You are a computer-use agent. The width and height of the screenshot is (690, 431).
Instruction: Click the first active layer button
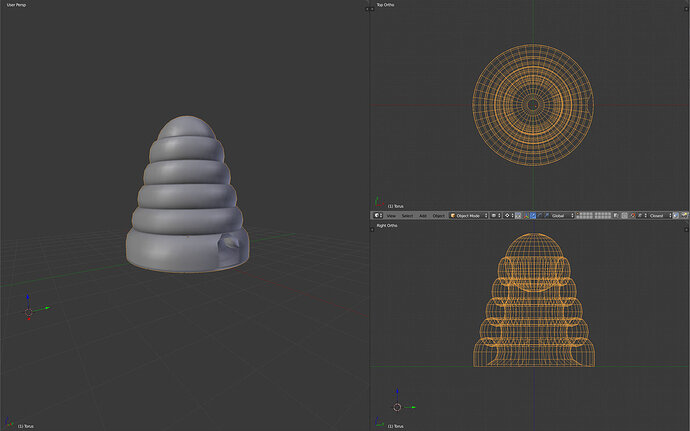tap(578, 214)
